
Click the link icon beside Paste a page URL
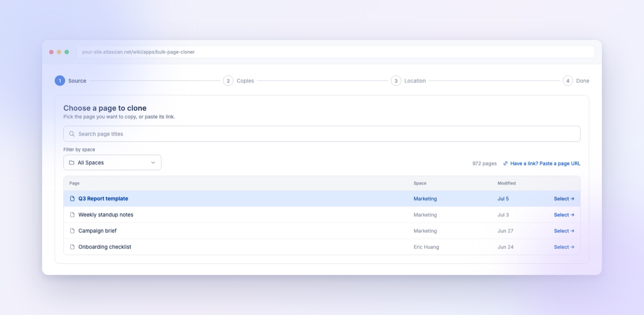click(x=506, y=164)
